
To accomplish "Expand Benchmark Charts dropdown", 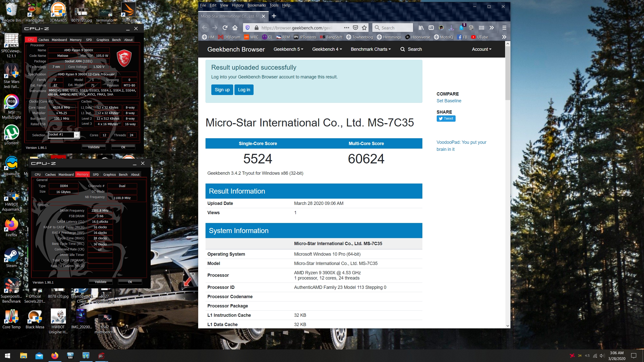I will coord(371,49).
